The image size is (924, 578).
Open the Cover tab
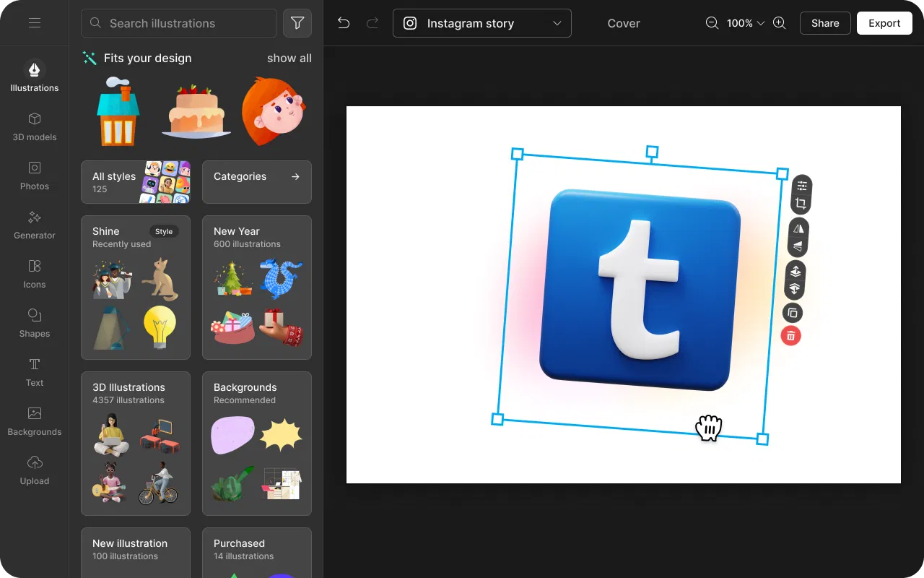coord(624,23)
